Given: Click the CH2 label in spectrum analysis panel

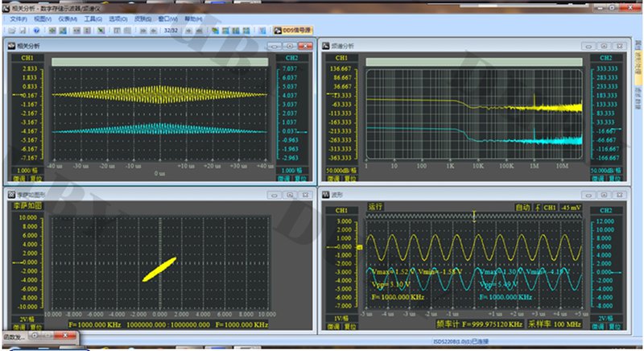Looking at the screenshot, I should tap(606, 58).
